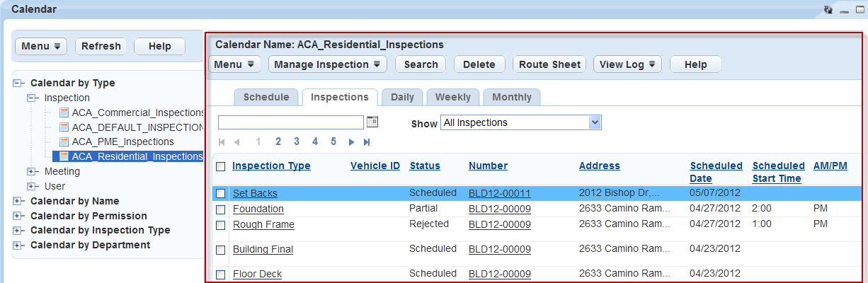Tick the Foundation row checkbox
This screenshot has width=868, height=283.
coord(221,209)
